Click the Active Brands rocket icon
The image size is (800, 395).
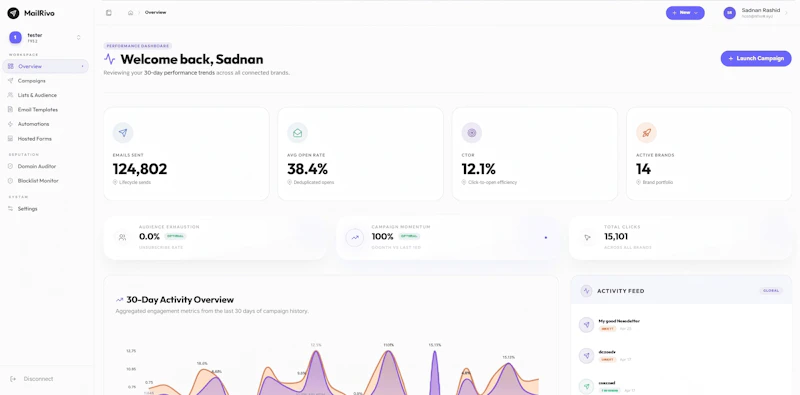[x=646, y=133]
